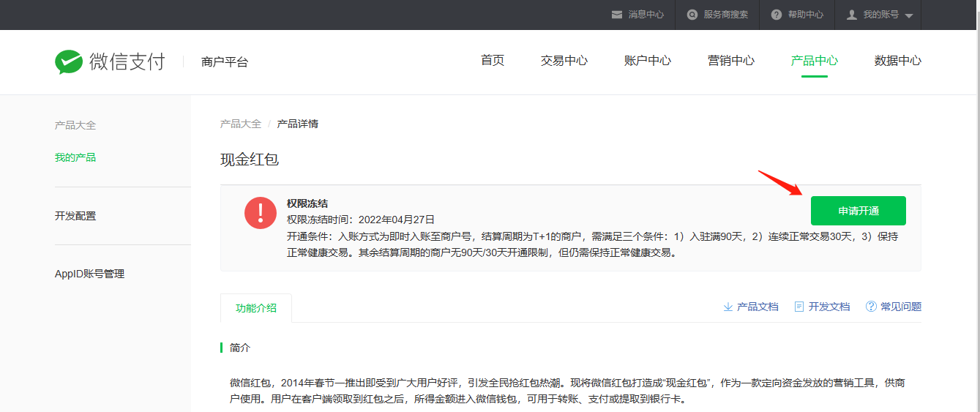Open 开发配置 in the left sidebar

pyautogui.click(x=75, y=216)
